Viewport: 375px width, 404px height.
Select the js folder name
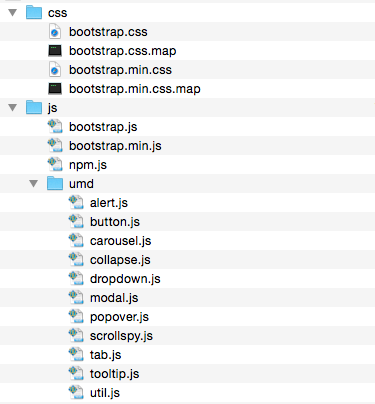coord(53,108)
